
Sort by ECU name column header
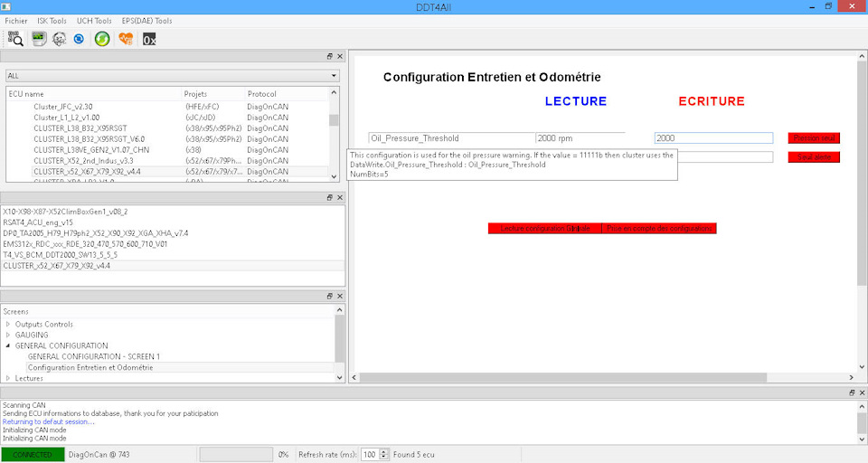coord(94,94)
